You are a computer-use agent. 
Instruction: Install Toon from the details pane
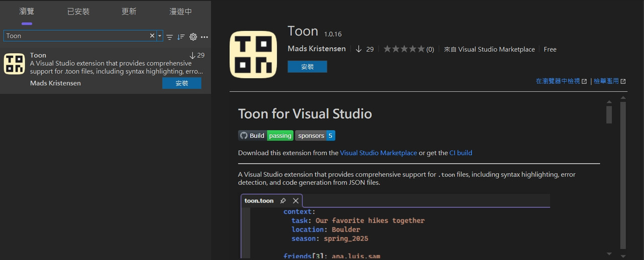(x=307, y=66)
